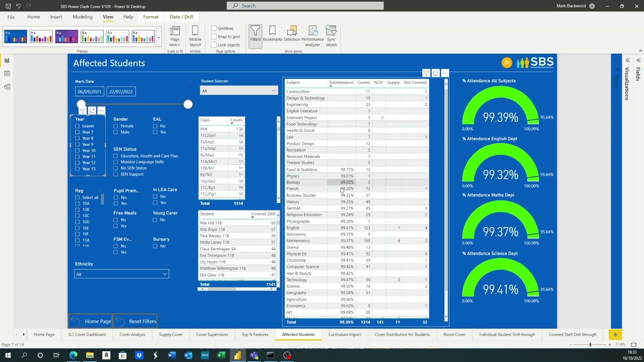Open Dropbox from the taskbar
The width and height of the screenshot is (644, 362).
pos(139,355)
